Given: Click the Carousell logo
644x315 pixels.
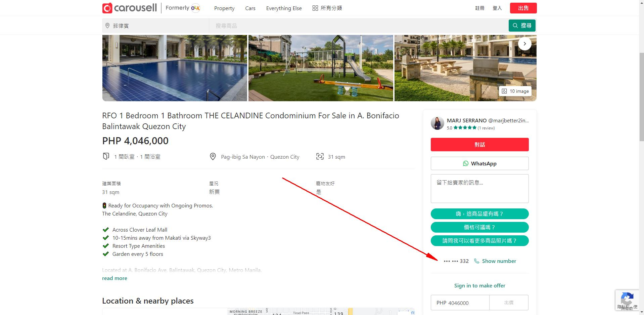Looking at the screenshot, I should (129, 8).
